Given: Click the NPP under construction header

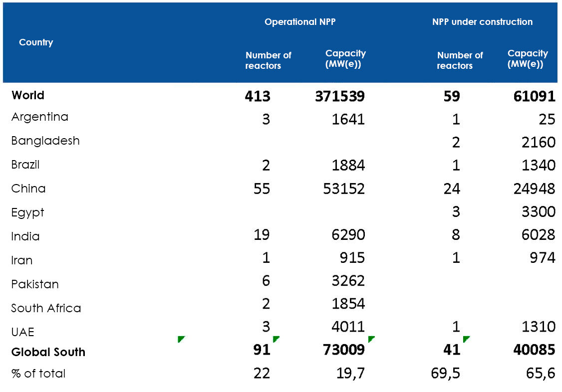Looking at the screenshot, I should click(x=482, y=22).
